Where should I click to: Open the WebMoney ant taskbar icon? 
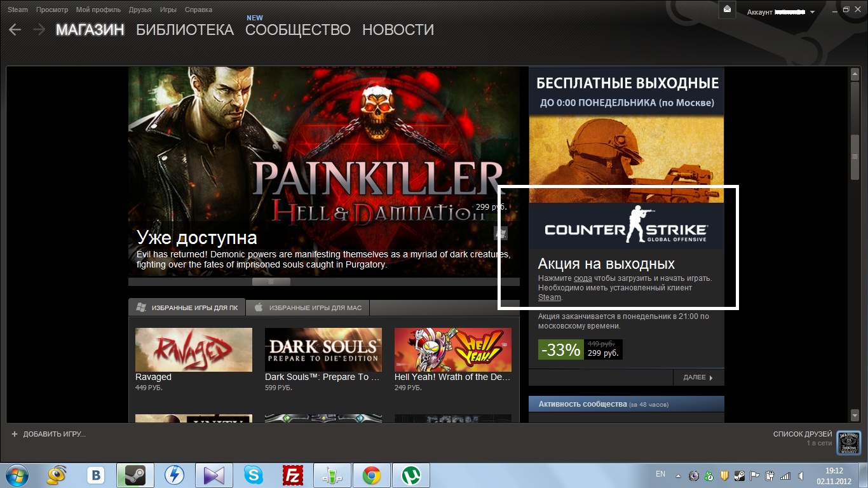[x=58, y=475]
